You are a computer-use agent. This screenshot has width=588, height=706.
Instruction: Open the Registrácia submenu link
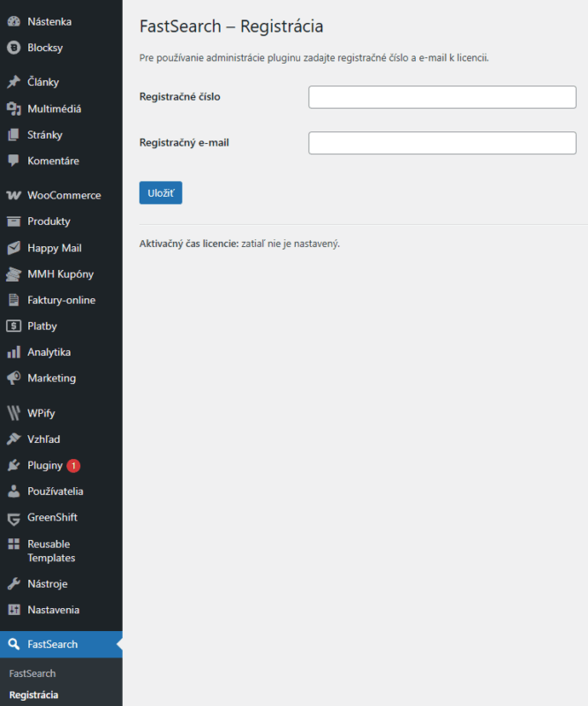34,695
